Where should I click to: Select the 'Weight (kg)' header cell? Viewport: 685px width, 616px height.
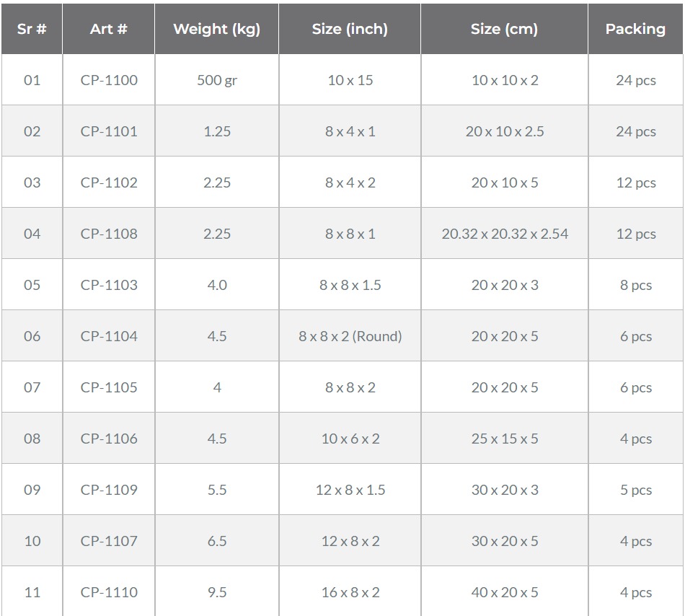coord(216,29)
